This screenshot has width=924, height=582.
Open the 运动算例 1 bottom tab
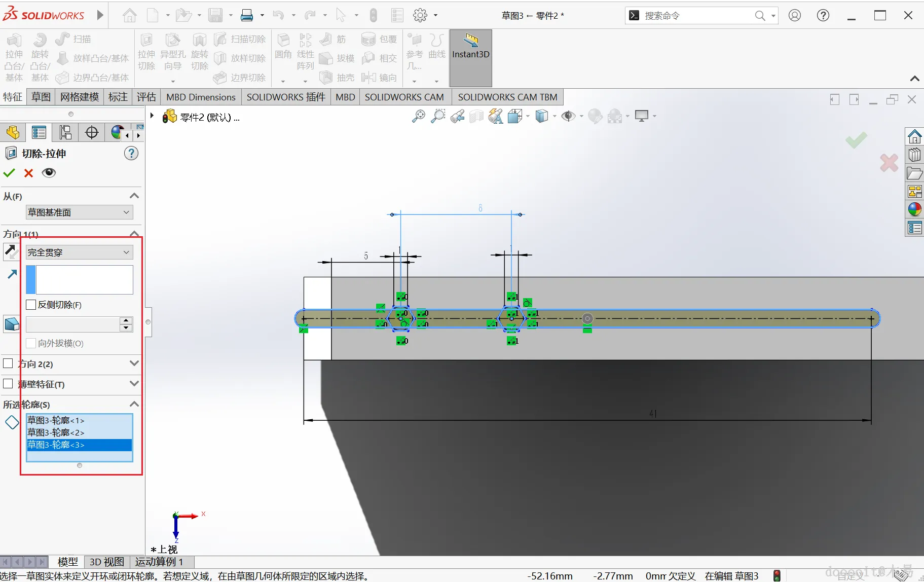click(x=159, y=562)
